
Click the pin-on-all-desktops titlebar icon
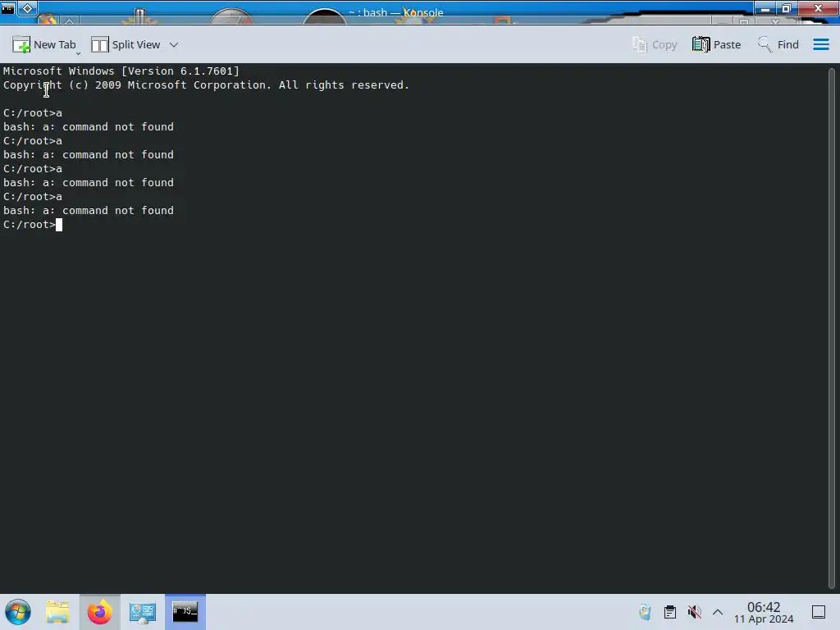point(27,8)
